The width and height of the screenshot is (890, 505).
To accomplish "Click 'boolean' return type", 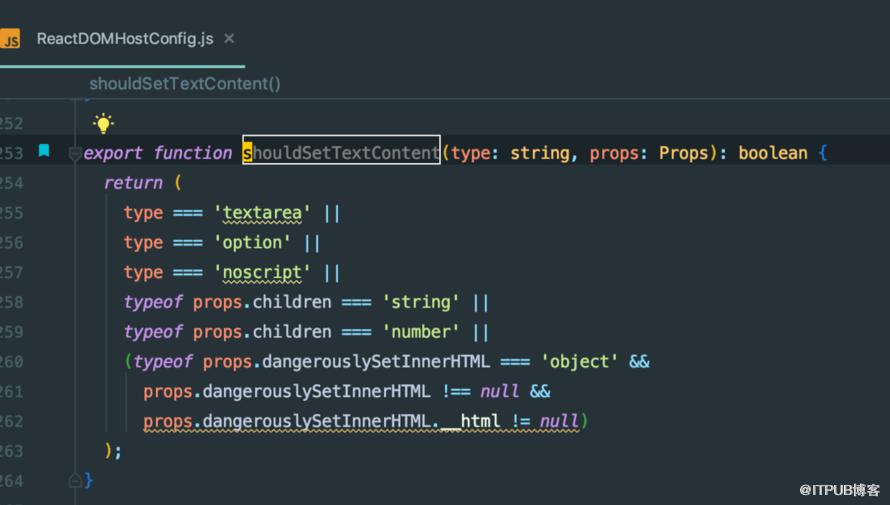I will tap(773, 153).
